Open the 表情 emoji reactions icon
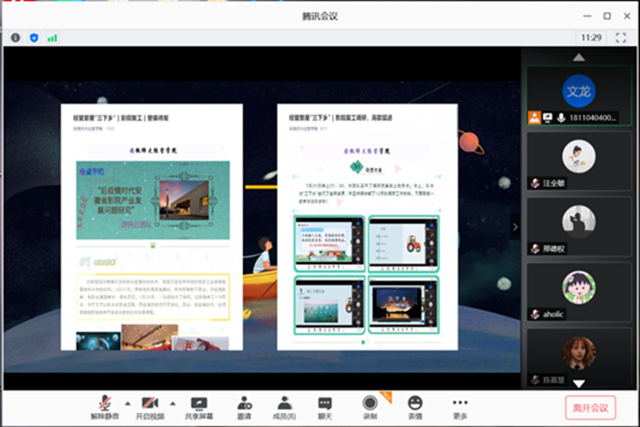This screenshot has height=427, width=640. (x=414, y=402)
